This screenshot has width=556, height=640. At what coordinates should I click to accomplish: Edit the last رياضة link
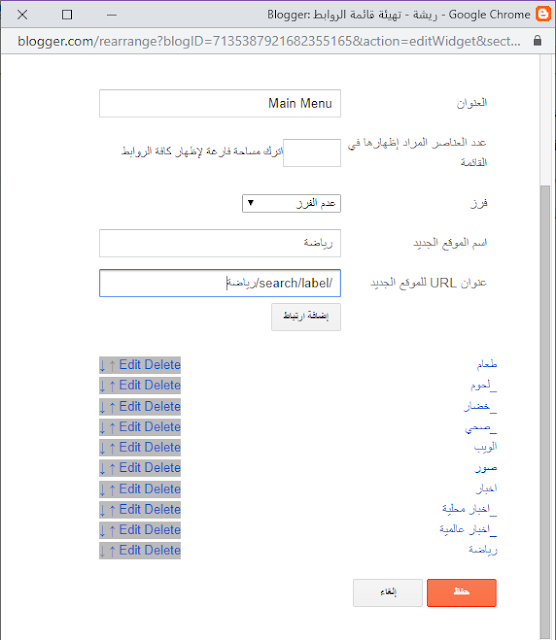130,550
